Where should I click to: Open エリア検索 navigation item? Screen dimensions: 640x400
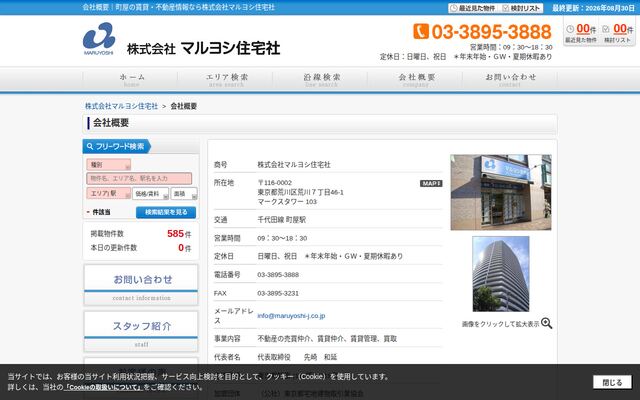click(227, 80)
